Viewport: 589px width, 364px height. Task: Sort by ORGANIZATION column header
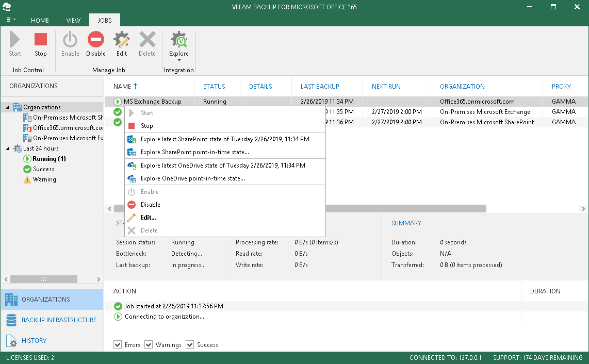pyautogui.click(x=463, y=87)
